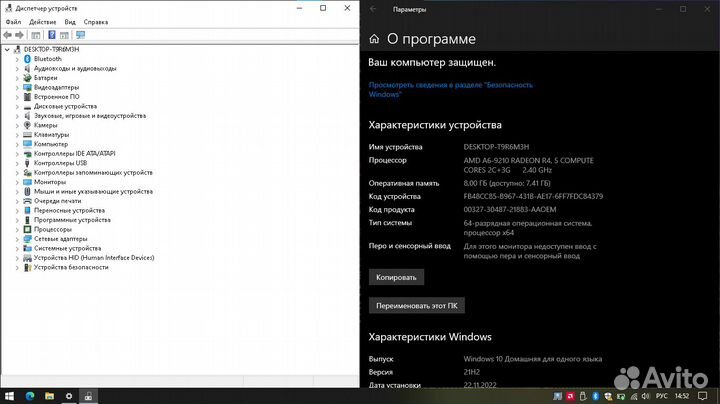Click the 8.00 ГБ memory value
This screenshot has width=720, height=404.
click(x=507, y=183)
